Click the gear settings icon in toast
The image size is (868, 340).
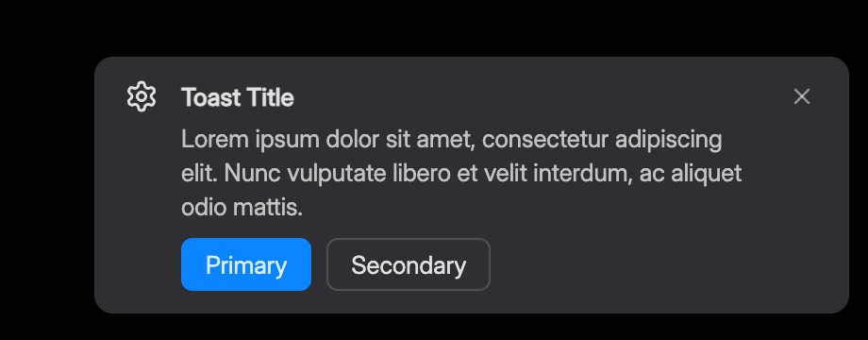[142, 97]
